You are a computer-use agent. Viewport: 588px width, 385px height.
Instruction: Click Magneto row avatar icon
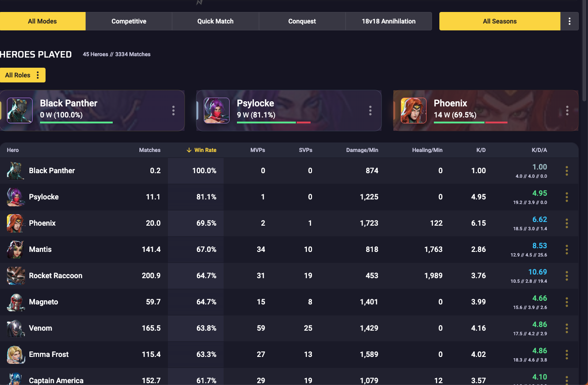pyautogui.click(x=16, y=302)
